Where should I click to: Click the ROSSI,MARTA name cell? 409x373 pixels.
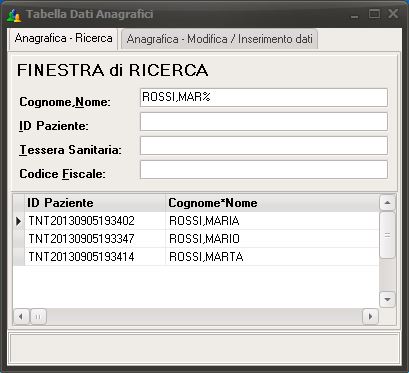[x=272, y=257]
